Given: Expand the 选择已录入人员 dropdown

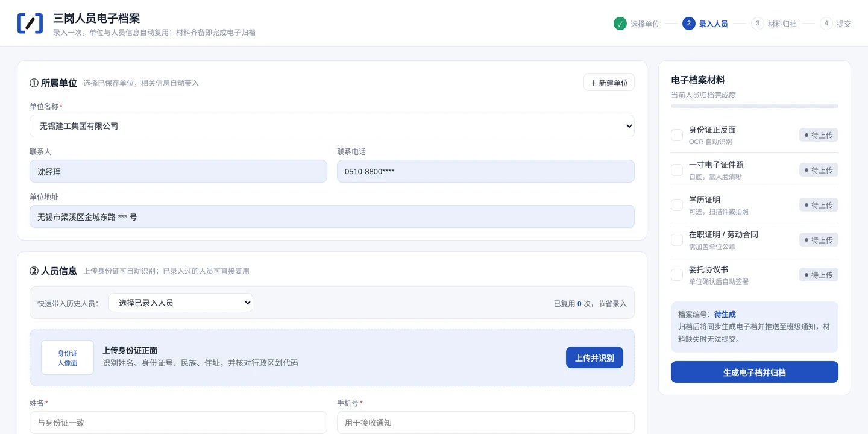Looking at the screenshot, I should pyautogui.click(x=181, y=303).
